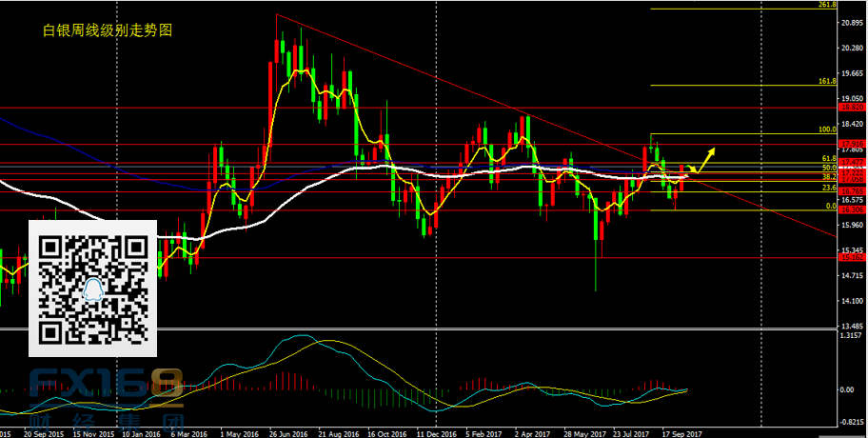Click the QR code image
The width and height of the screenshot is (868, 438).
click(x=93, y=283)
